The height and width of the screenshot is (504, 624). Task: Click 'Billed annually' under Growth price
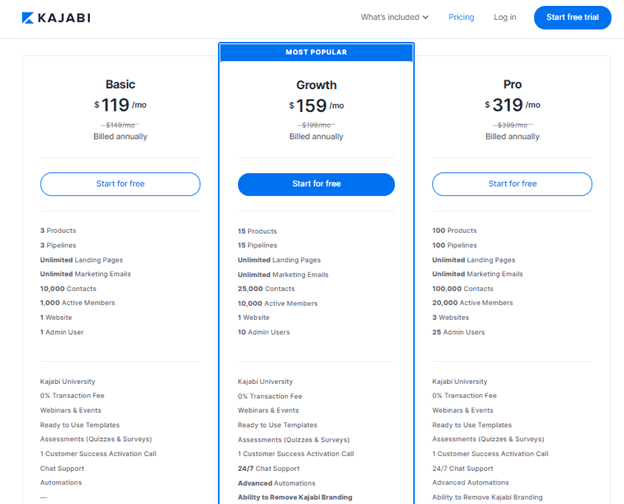pyautogui.click(x=316, y=137)
